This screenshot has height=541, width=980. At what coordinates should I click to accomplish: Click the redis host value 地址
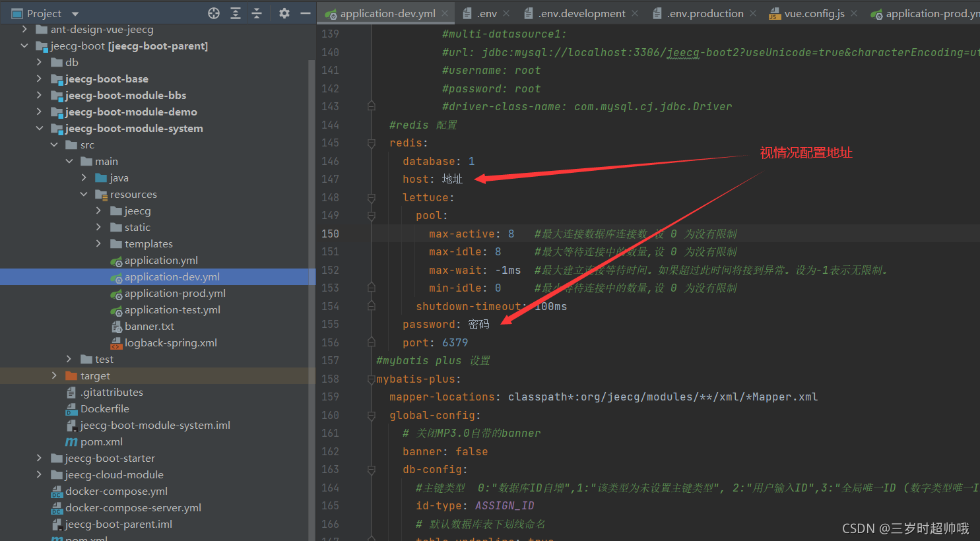(x=452, y=179)
